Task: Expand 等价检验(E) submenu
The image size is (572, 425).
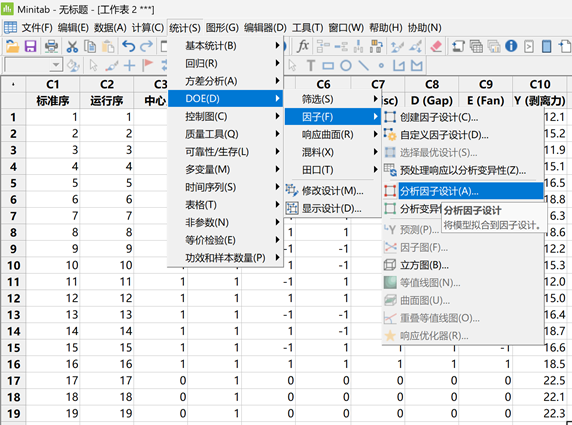Action: [225, 240]
